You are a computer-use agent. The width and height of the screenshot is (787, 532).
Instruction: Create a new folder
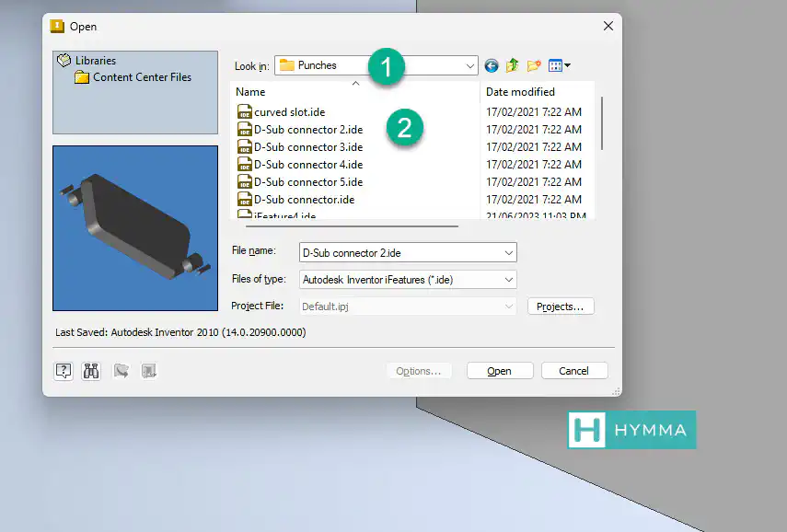(534, 65)
